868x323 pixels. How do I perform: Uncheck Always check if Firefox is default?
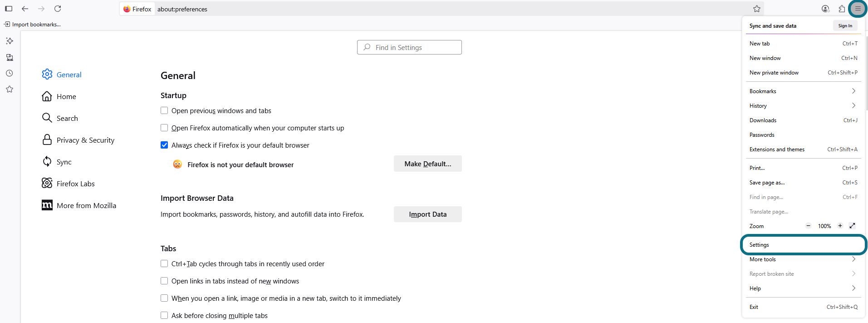(x=164, y=145)
